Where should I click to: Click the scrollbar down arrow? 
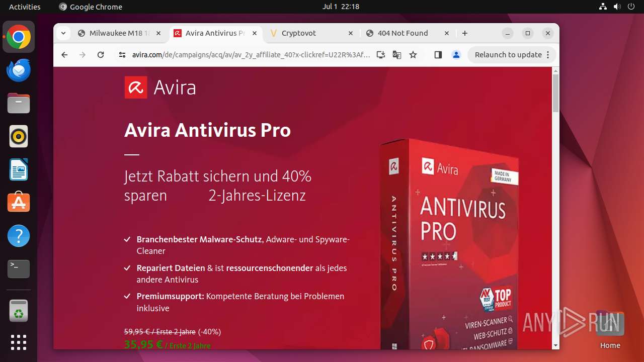click(555, 345)
